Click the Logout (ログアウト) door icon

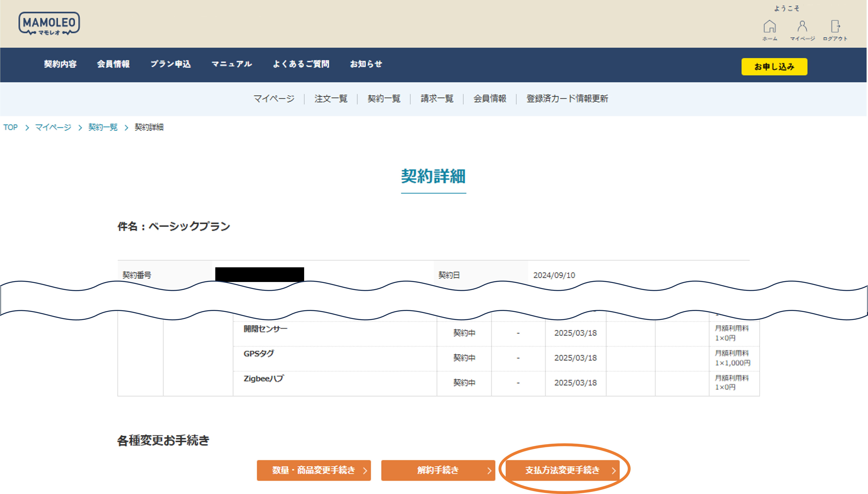[835, 27]
